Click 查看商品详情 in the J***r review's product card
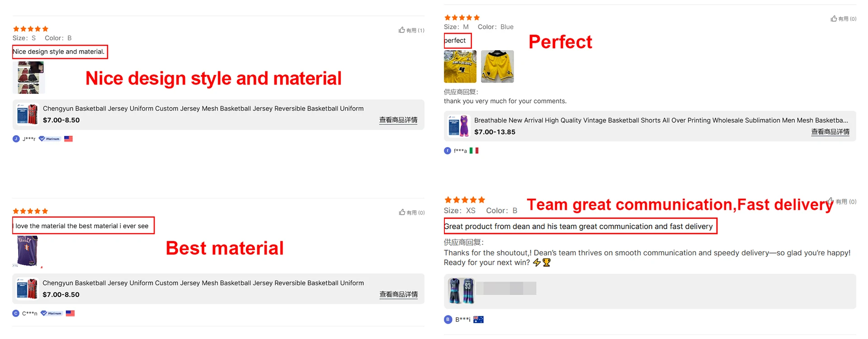 (x=398, y=120)
